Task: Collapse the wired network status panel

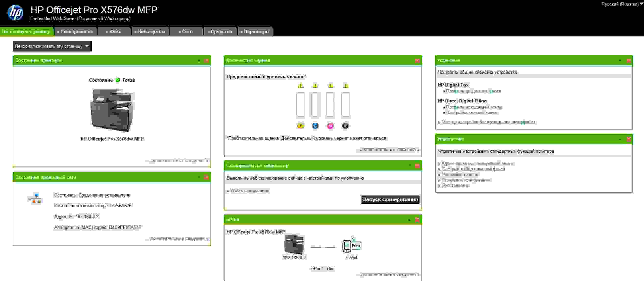Action: click(199, 177)
